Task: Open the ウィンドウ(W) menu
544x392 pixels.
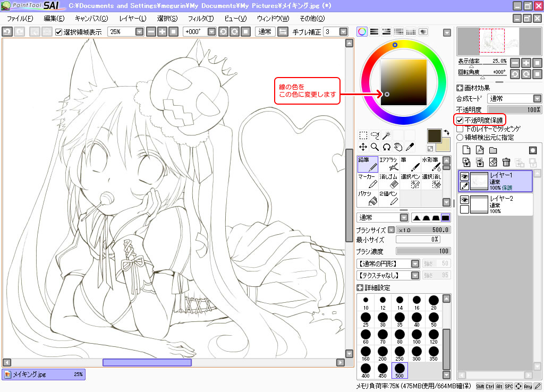Action: pos(273,19)
